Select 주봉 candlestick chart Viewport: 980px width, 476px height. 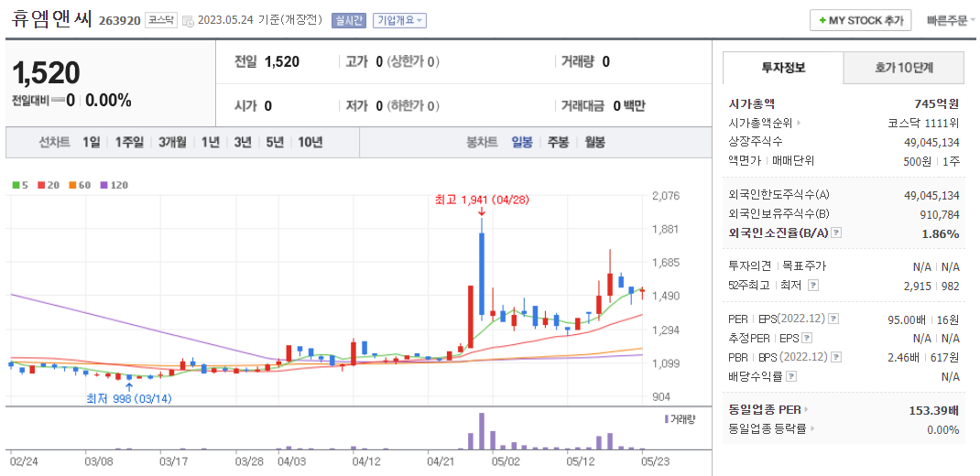coord(558,142)
